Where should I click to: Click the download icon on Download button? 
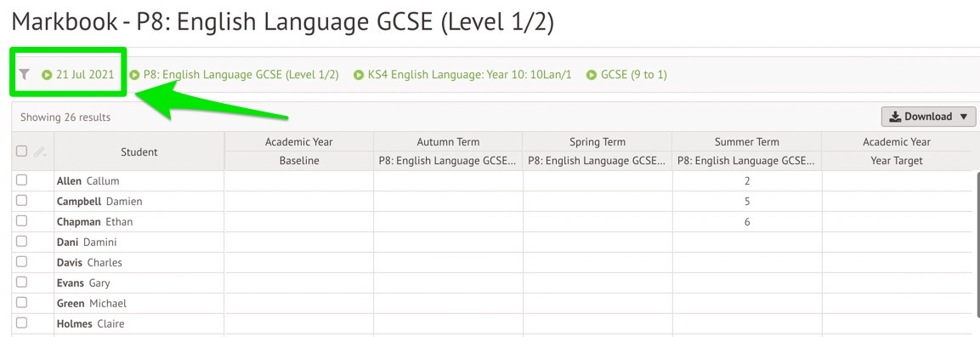[x=896, y=117]
